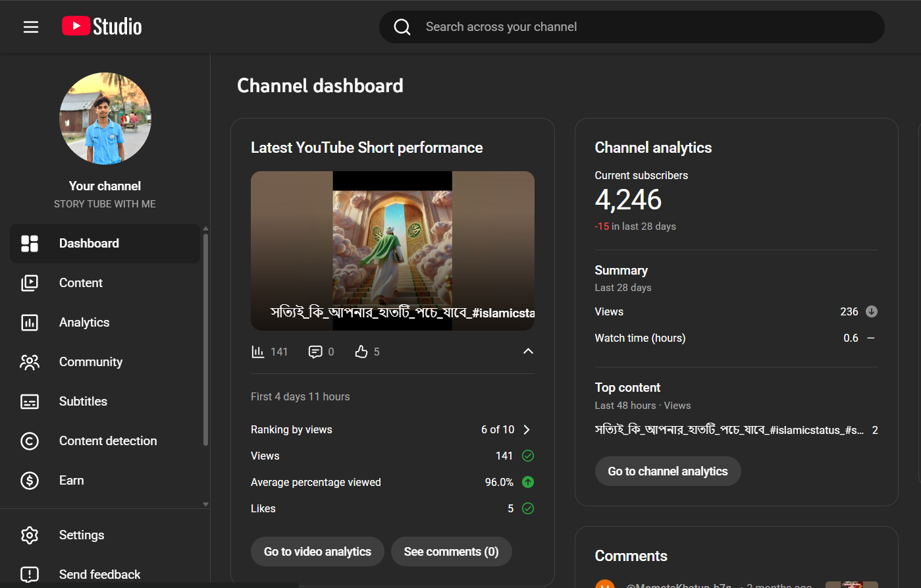Click the search magnifier icon
921x588 pixels.
[x=402, y=27]
